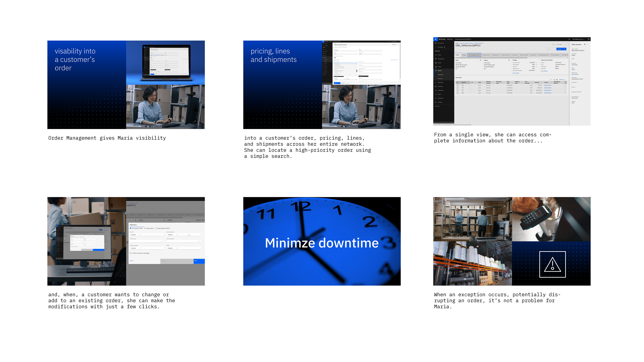Click the blue Next button in Add lines dialog
644x362 pixels.
coord(199,261)
